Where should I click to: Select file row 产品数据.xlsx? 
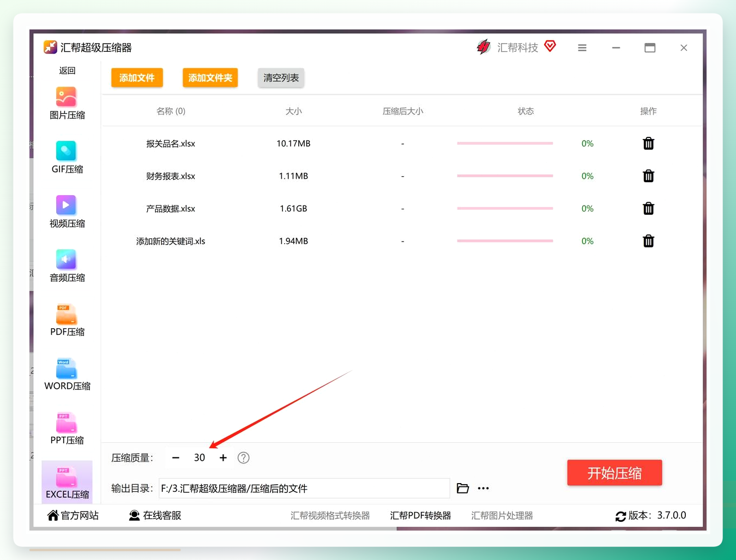tap(402, 208)
